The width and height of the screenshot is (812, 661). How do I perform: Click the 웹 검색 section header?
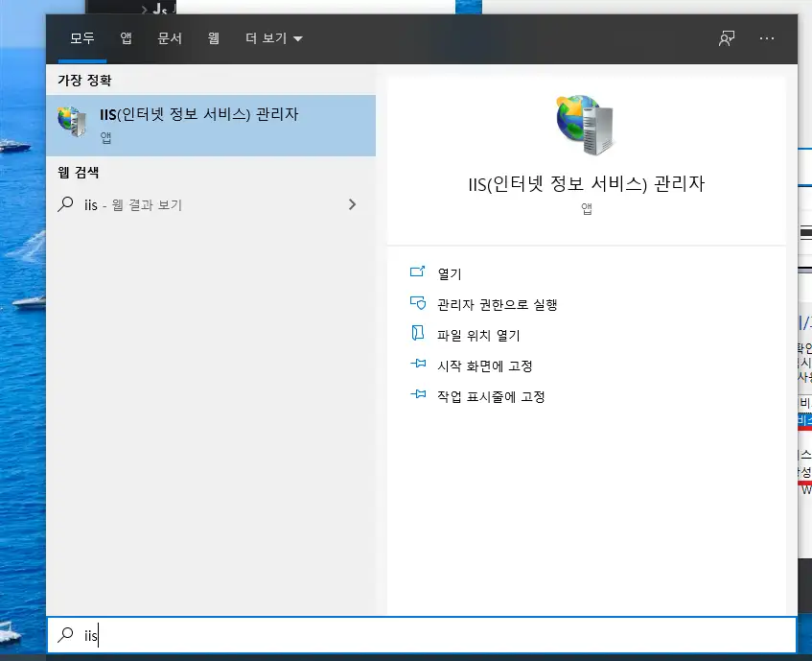pos(79,172)
